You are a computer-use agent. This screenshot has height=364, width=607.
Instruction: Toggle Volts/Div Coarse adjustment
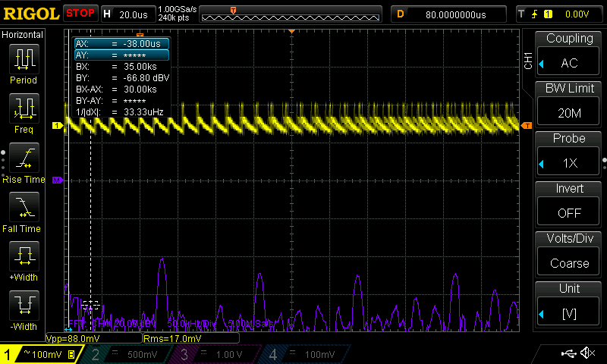click(569, 255)
